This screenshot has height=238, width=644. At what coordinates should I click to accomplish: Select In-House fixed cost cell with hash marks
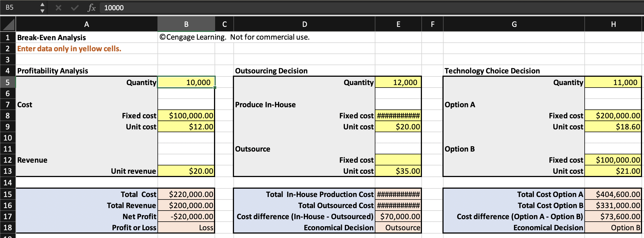[x=398, y=116]
